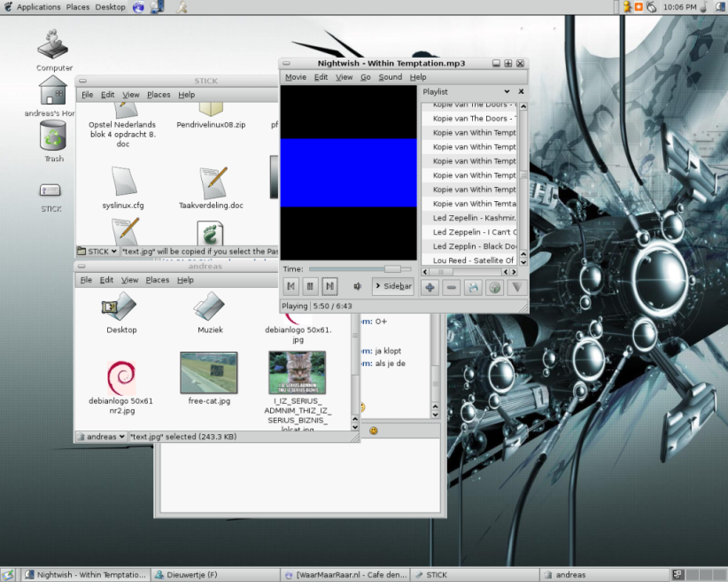The width and height of the screenshot is (728, 582).
Task: Open the Playlist sidebar dropdown
Action: [x=507, y=91]
